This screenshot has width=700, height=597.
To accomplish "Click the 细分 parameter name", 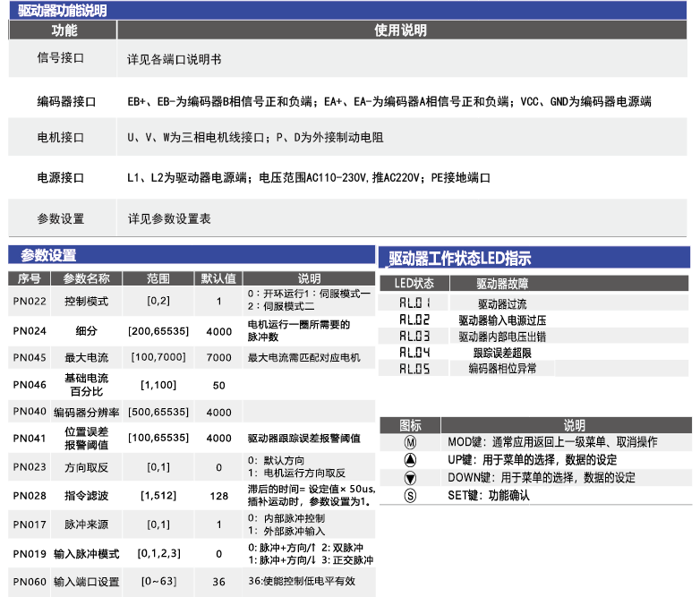I will 86,331.
